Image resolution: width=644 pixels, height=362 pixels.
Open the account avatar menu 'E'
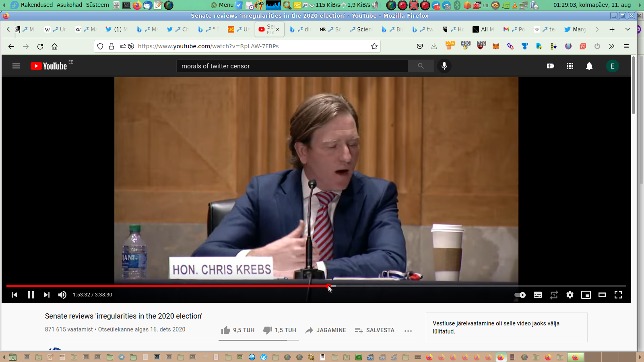point(613,66)
